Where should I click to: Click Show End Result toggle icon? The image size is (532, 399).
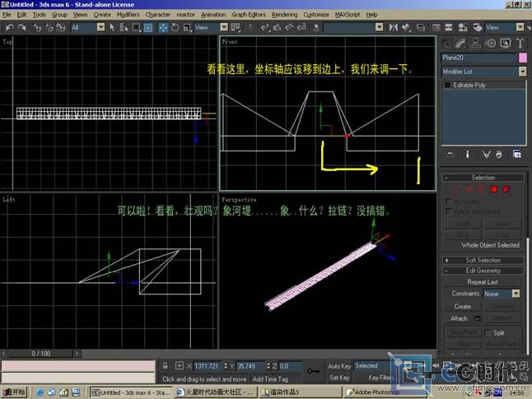point(468,155)
